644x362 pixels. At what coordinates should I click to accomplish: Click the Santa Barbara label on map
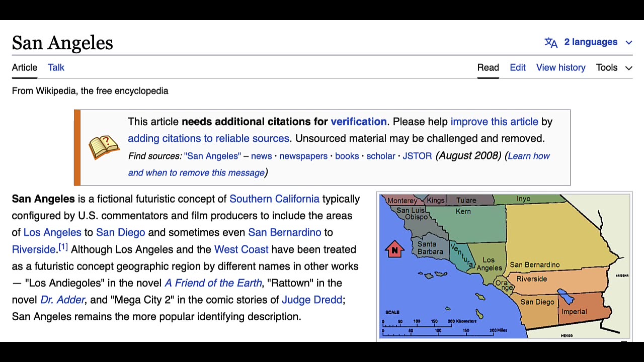point(430,248)
